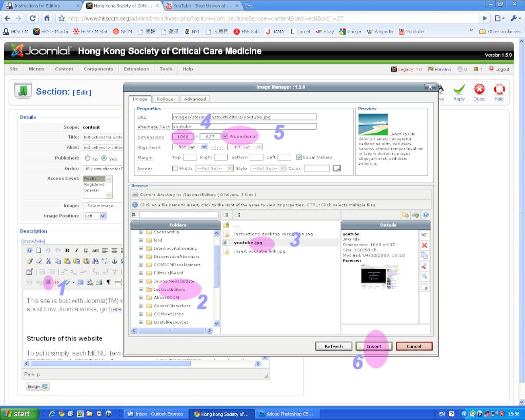Click the strikethrough ABC icon
The height and width of the screenshot is (420, 525).
tap(95, 251)
